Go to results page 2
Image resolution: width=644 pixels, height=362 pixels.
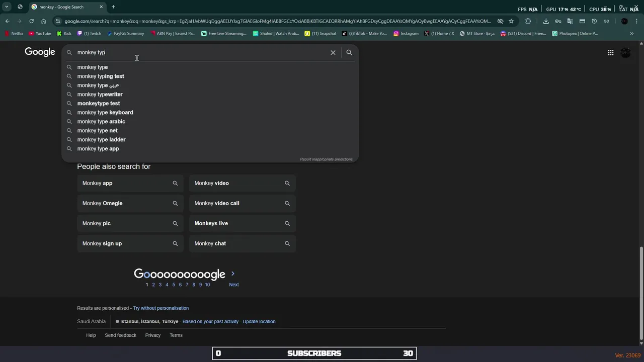click(x=153, y=285)
